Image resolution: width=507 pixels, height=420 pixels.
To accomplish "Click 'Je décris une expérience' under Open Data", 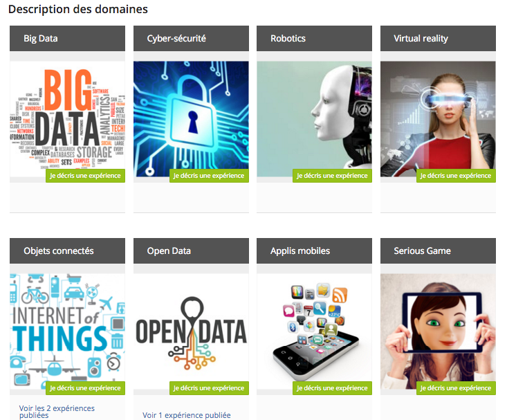I will pos(209,388).
